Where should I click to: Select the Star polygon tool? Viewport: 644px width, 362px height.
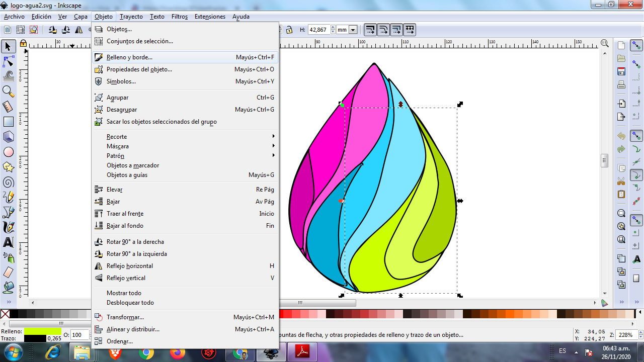[x=8, y=166]
